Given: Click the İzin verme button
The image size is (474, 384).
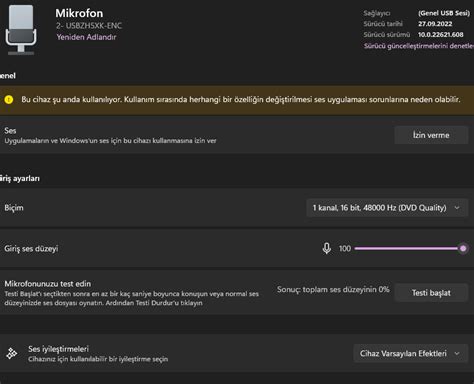Looking at the screenshot, I should [x=431, y=135].
